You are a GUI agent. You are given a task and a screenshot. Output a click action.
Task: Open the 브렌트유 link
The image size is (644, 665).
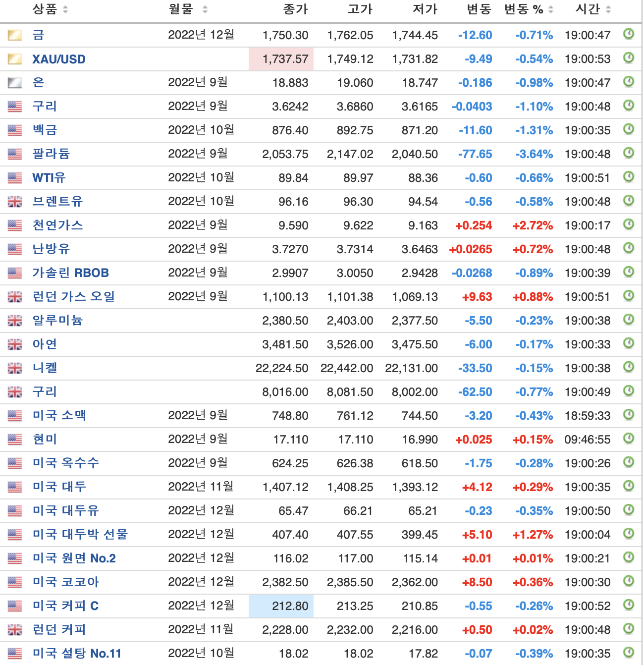(x=57, y=201)
